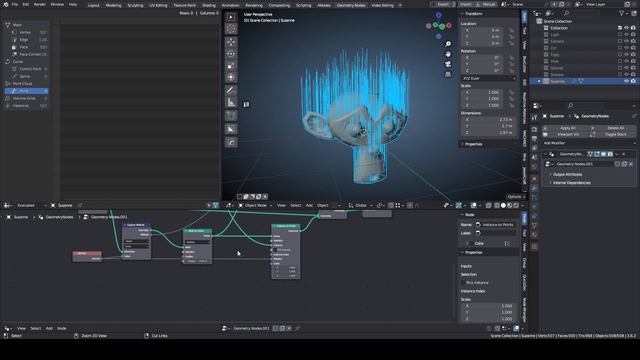Click the pin icon in spreadsheet header
640x360 pixels.
coord(80,205)
